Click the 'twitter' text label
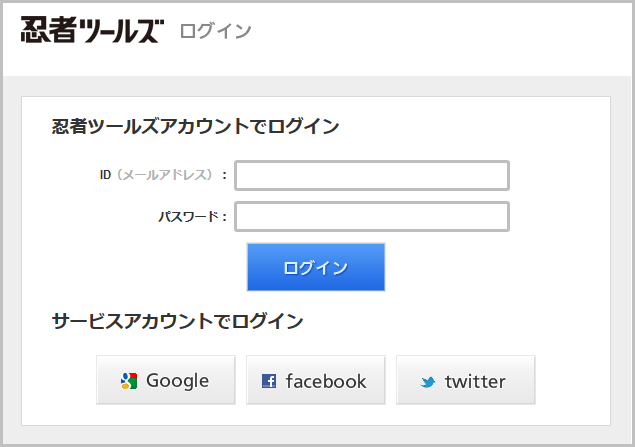This screenshot has height=447, width=635. (475, 381)
